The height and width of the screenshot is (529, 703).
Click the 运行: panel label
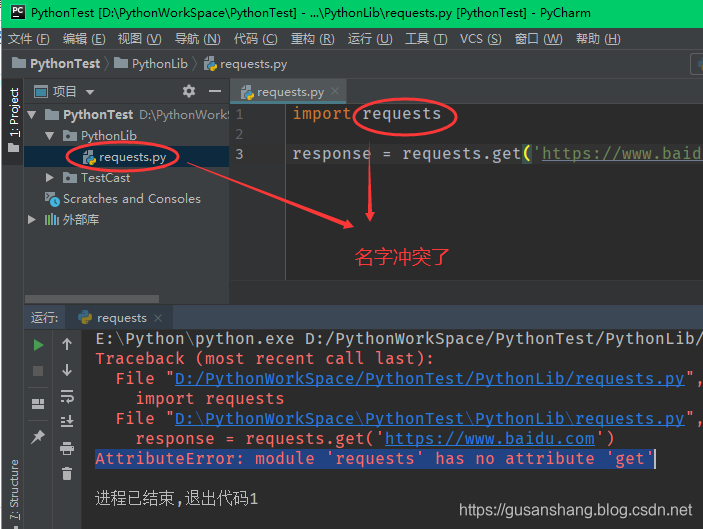tap(44, 318)
